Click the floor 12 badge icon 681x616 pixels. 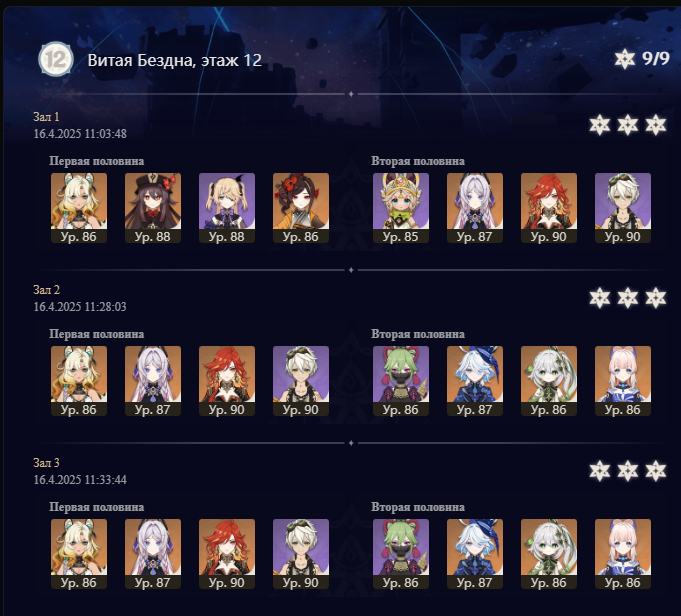pos(56,59)
